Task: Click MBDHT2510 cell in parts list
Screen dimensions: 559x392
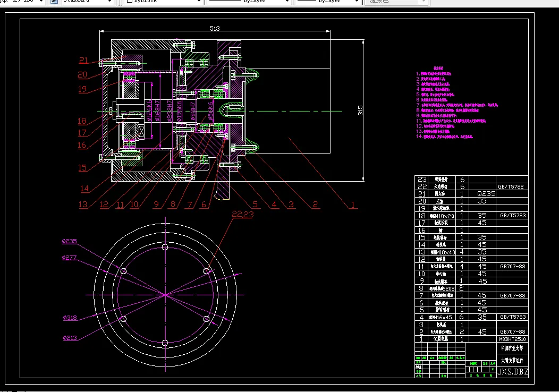Action: point(512,339)
